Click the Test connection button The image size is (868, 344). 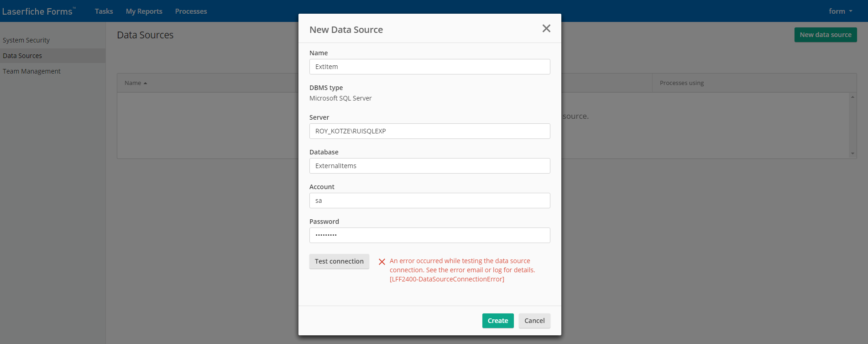(x=339, y=261)
